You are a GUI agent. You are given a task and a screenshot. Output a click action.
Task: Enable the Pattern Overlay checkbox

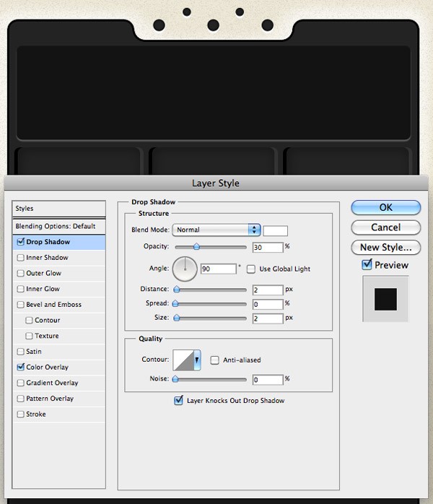click(20, 399)
